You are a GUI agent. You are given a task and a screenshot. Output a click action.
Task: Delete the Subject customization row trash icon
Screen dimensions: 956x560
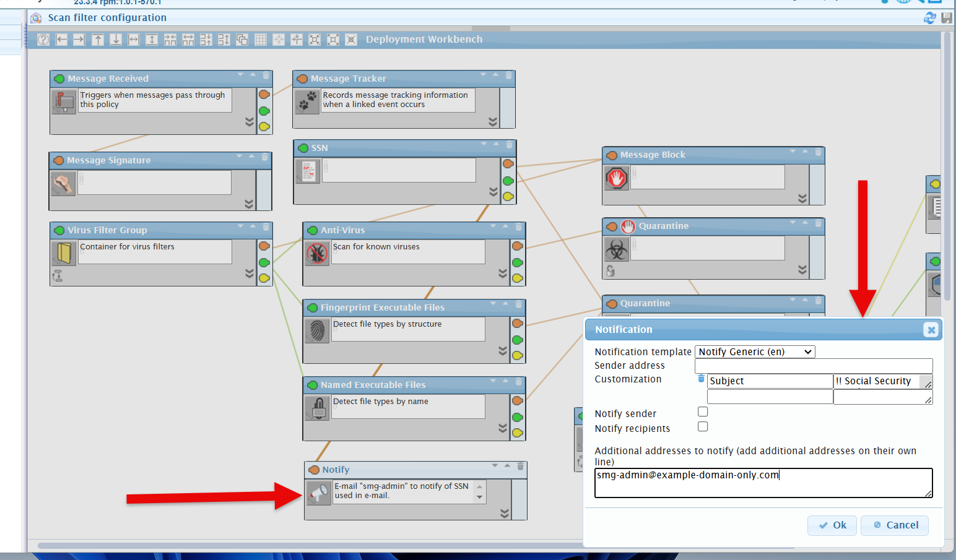(x=701, y=378)
